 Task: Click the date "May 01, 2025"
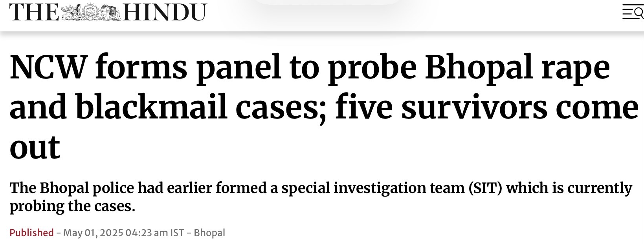(93, 233)
